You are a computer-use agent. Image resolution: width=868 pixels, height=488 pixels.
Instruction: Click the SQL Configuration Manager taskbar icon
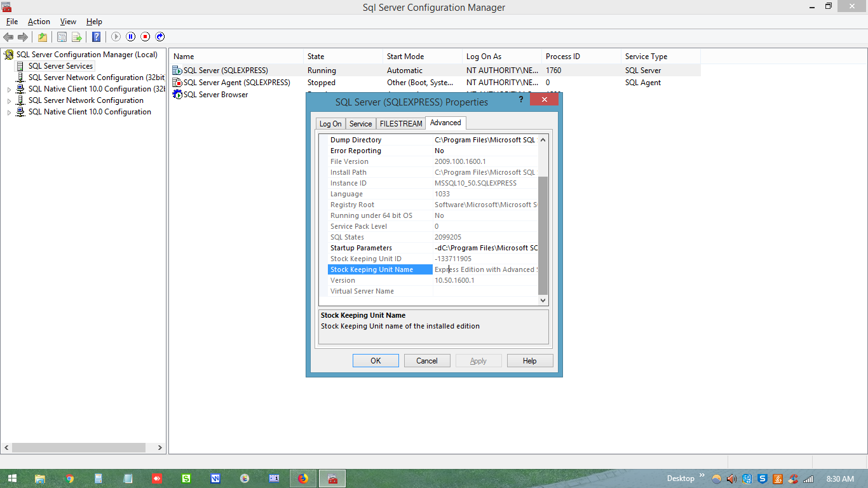[332, 478]
